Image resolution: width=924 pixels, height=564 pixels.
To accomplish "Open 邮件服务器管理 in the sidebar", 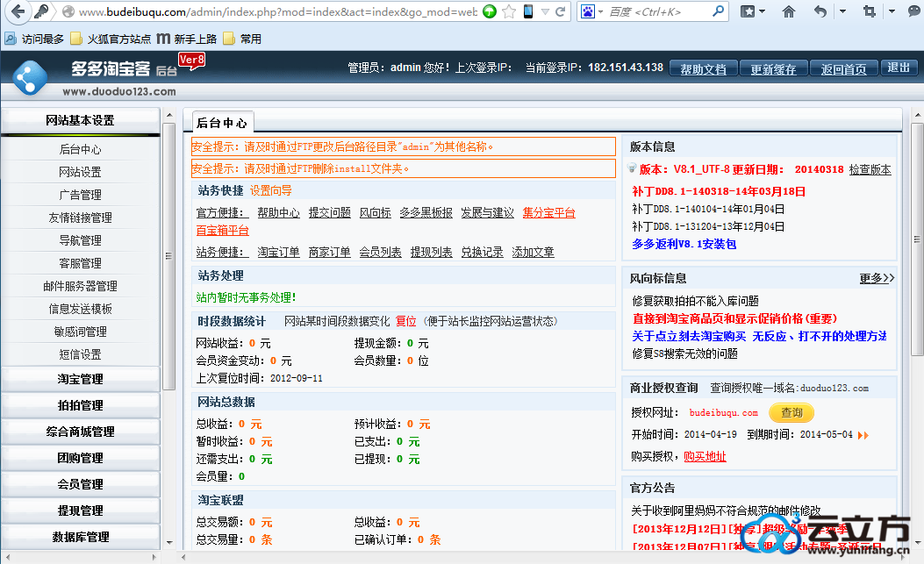I will click(x=80, y=287).
